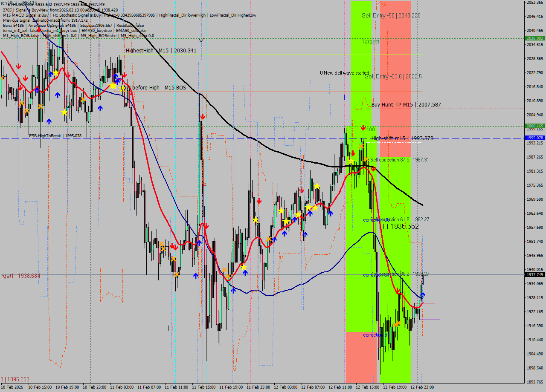Click the green 2036.982 price tag on axis

click(x=534, y=38)
